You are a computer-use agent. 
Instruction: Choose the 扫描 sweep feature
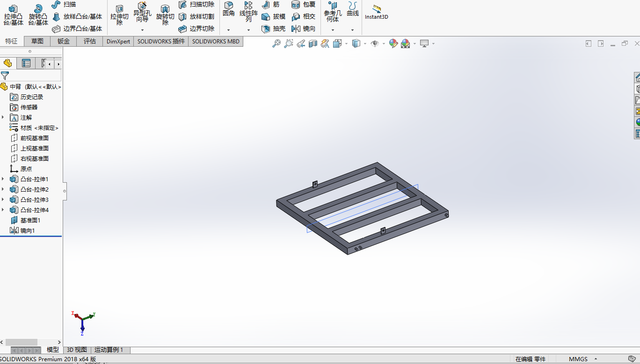(x=64, y=4)
